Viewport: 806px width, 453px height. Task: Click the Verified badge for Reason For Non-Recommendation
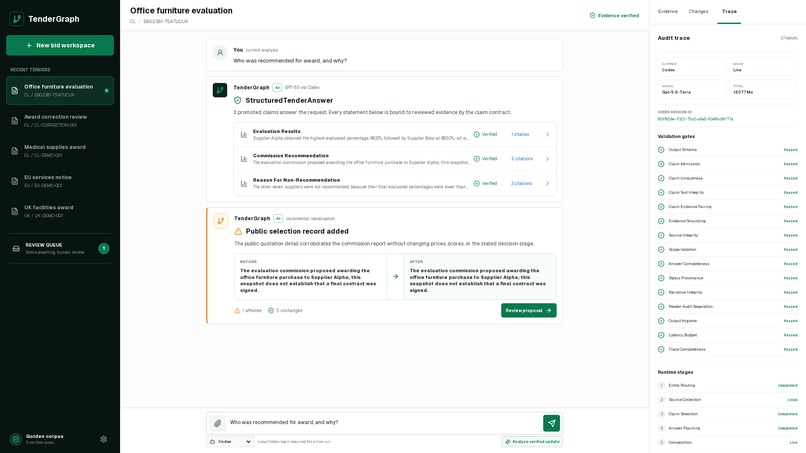pyautogui.click(x=485, y=184)
